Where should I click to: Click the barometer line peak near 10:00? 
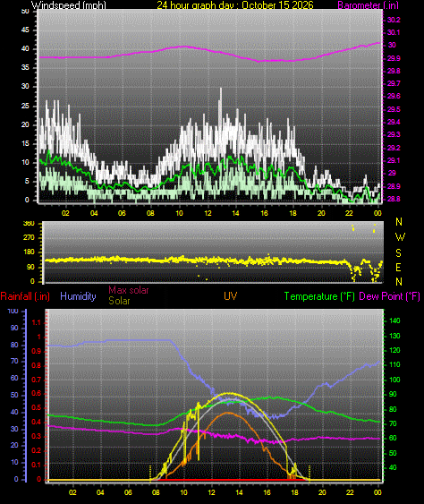(x=183, y=47)
